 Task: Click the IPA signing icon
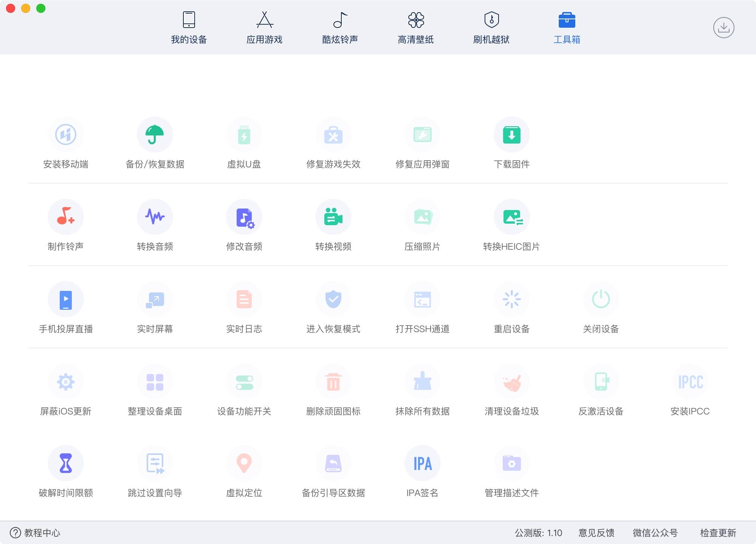point(422,464)
